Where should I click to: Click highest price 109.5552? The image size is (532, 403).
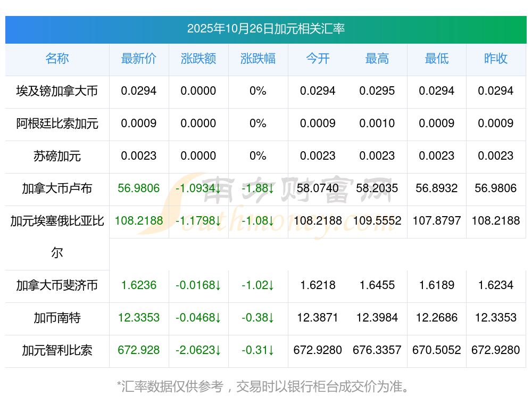pos(377,221)
